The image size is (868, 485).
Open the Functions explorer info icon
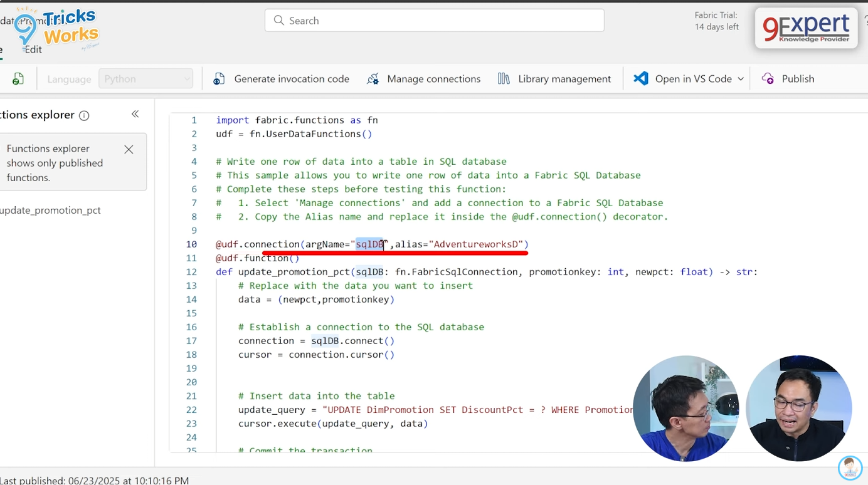tap(84, 115)
